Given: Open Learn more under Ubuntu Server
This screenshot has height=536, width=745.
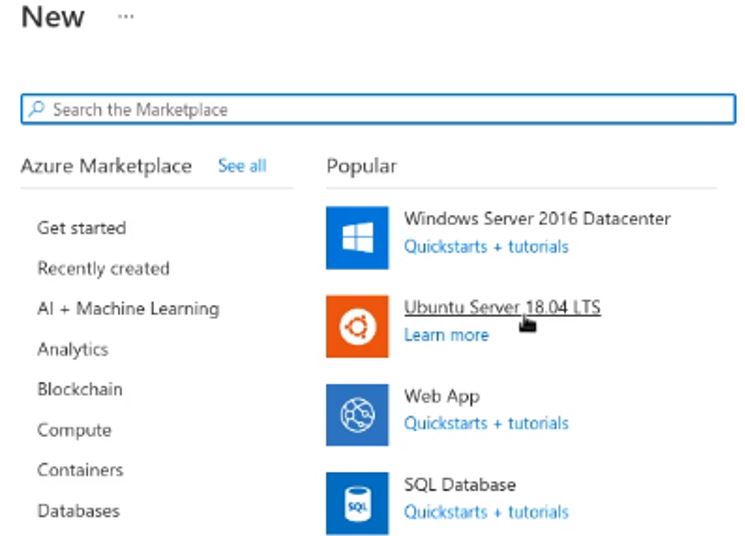Looking at the screenshot, I should [x=446, y=335].
